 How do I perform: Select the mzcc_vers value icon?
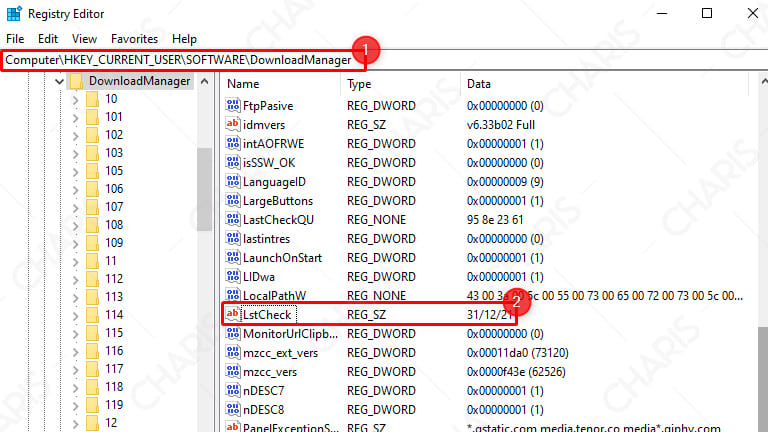[x=233, y=371]
